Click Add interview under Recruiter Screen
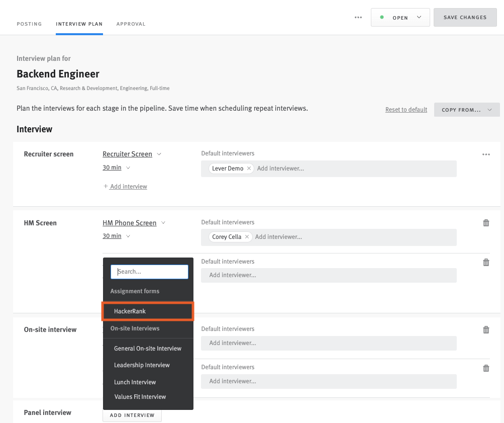504x423 pixels. (x=125, y=186)
